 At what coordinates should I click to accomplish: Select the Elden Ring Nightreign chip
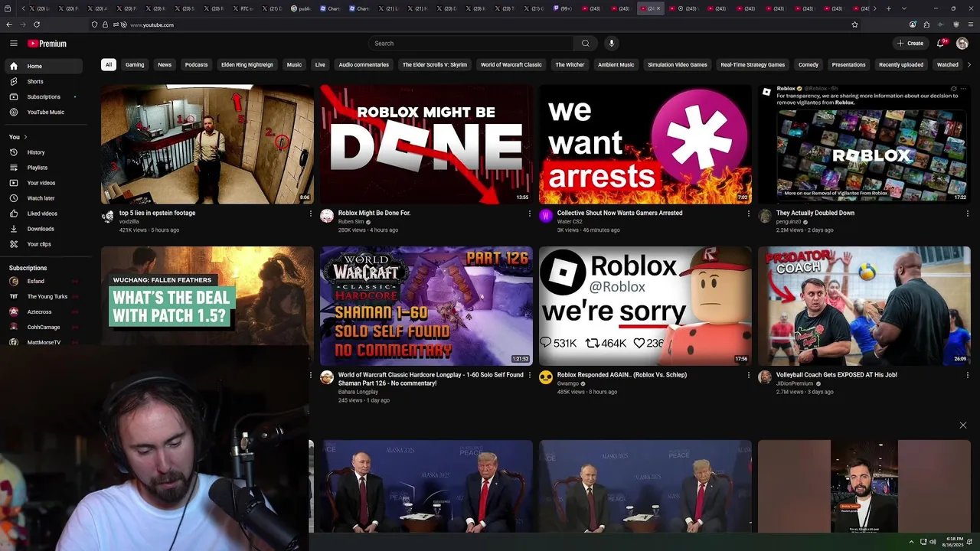247,65
